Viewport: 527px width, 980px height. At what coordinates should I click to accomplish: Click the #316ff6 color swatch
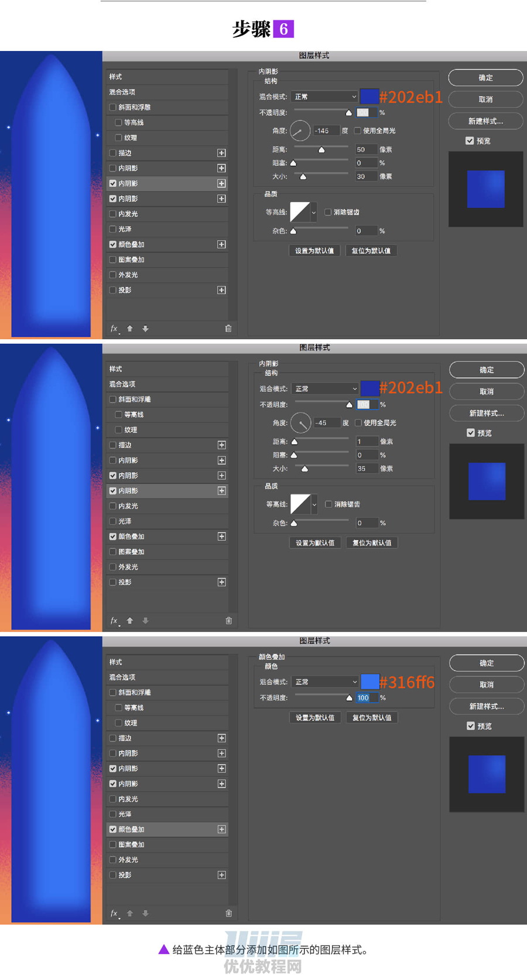pyautogui.click(x=369, y=681)
